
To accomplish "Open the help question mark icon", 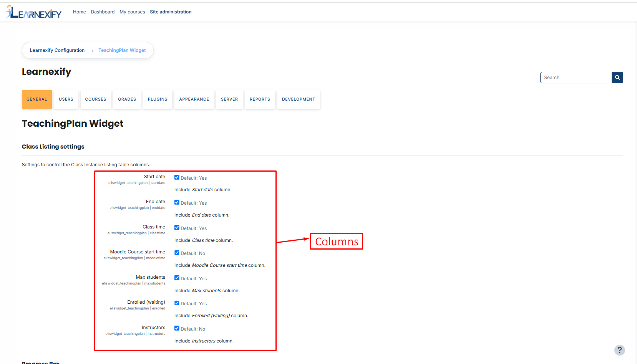I will point(619,350).
